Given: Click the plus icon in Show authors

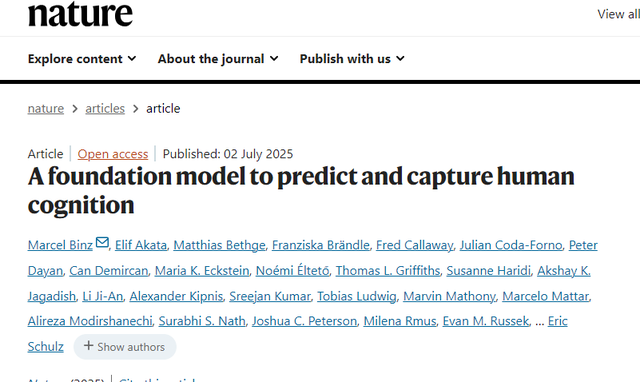Looking at the screenshot, I should (x=89, y=346).
